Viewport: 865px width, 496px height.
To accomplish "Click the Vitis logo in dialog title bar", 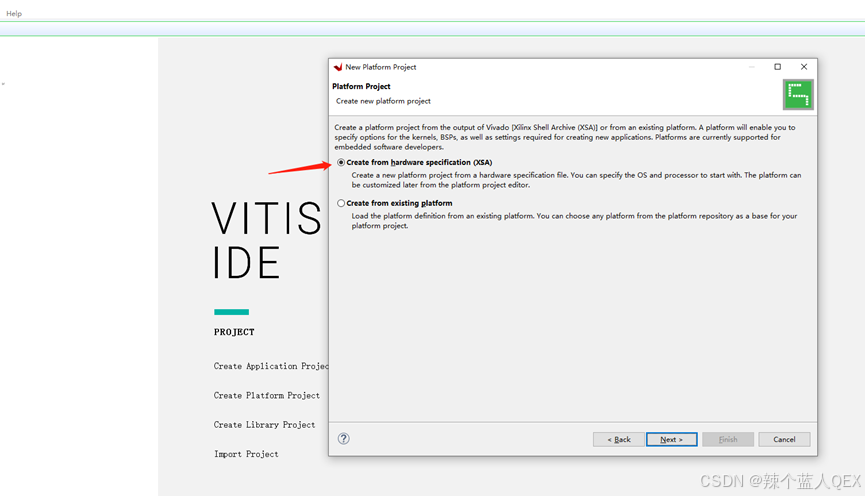I will (x=338, y=67).
